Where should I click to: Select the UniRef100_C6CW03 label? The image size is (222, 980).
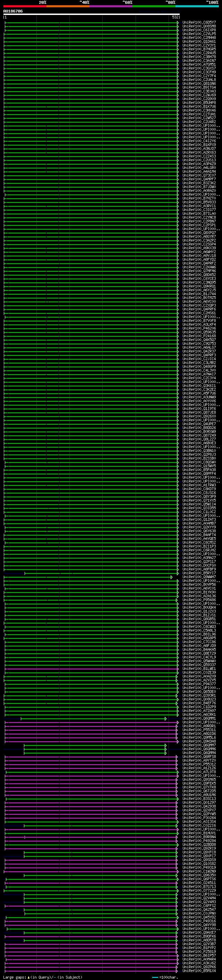(x=199, y=626)
